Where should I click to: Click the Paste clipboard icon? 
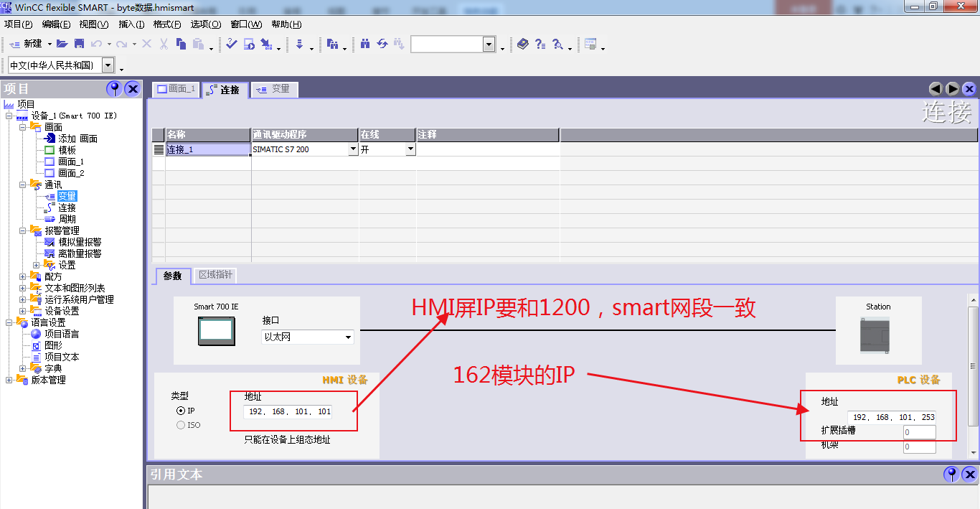click(198, 44)
